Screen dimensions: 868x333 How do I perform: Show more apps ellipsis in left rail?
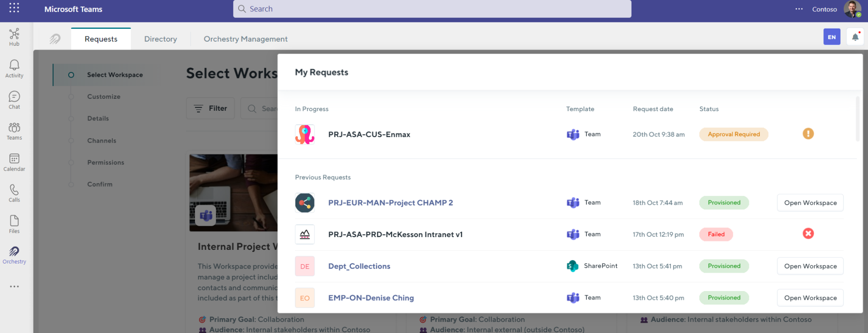14,286
